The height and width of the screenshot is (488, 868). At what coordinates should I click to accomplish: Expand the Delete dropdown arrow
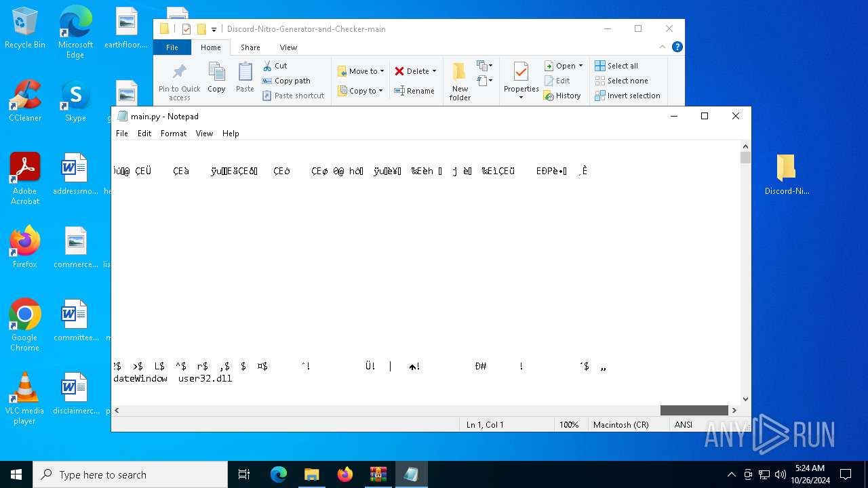pos(434,71)
